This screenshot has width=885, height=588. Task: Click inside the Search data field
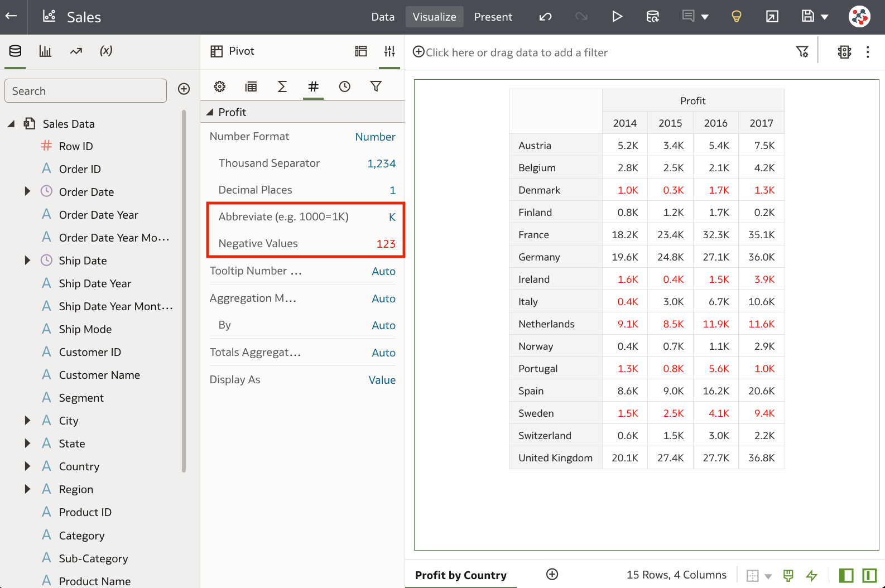(x=85, y=91)
